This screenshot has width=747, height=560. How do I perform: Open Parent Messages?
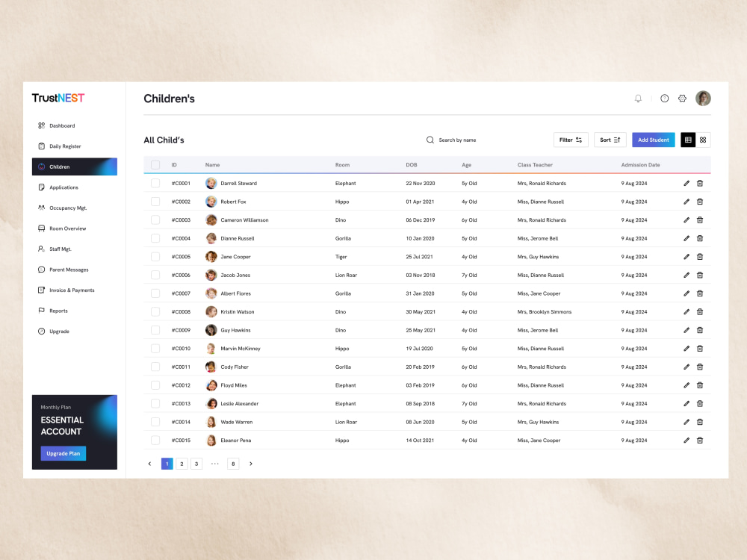click(x=66, y=270)
